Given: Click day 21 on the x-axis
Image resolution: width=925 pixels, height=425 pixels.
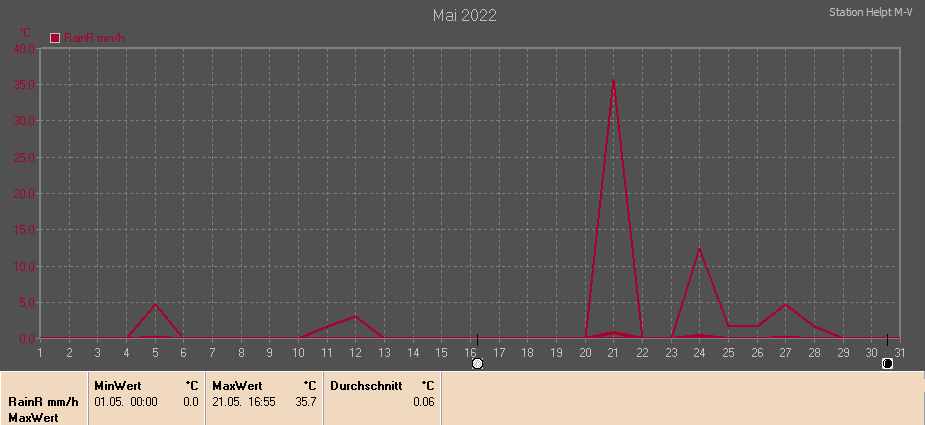Looking at the screenshot, I should click(614, 353).
